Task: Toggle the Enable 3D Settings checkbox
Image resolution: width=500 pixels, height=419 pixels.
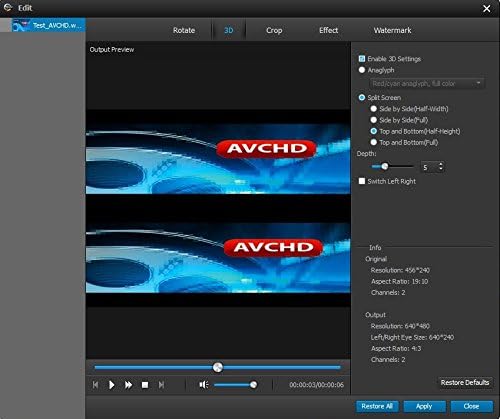Action: click(x=362, y=59)
